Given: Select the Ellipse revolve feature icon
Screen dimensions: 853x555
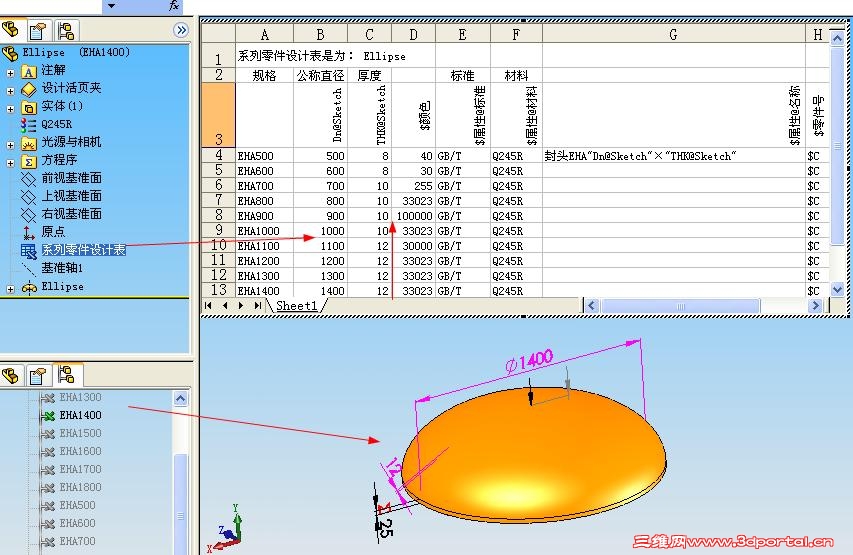Looking at the screenshot, I should pyautogui.click(x=29, y=287).
